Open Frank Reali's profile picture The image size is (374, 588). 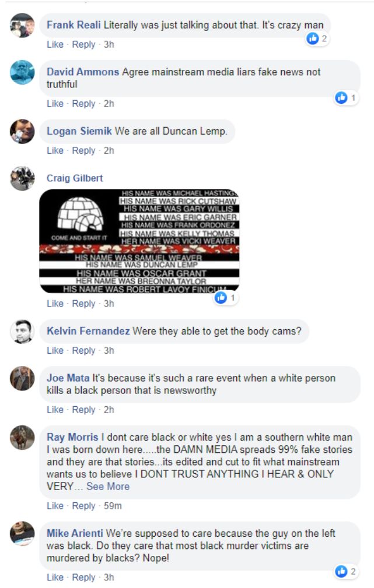tap(22, 26)
